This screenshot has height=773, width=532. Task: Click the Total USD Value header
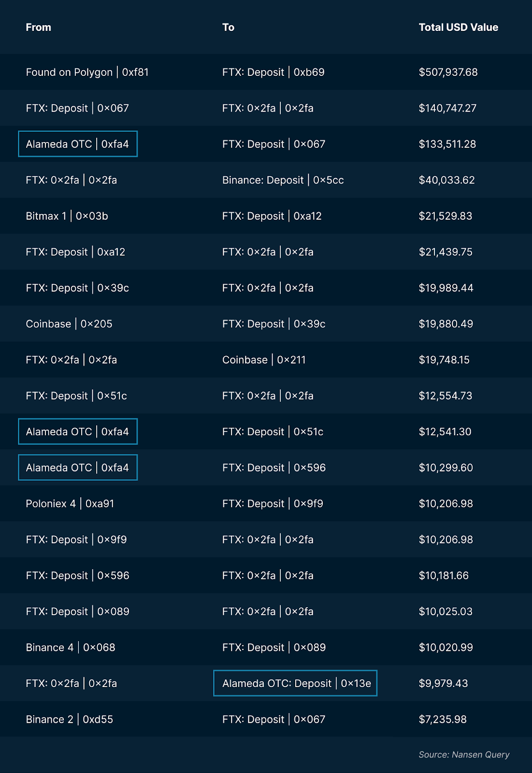(458, 28)
